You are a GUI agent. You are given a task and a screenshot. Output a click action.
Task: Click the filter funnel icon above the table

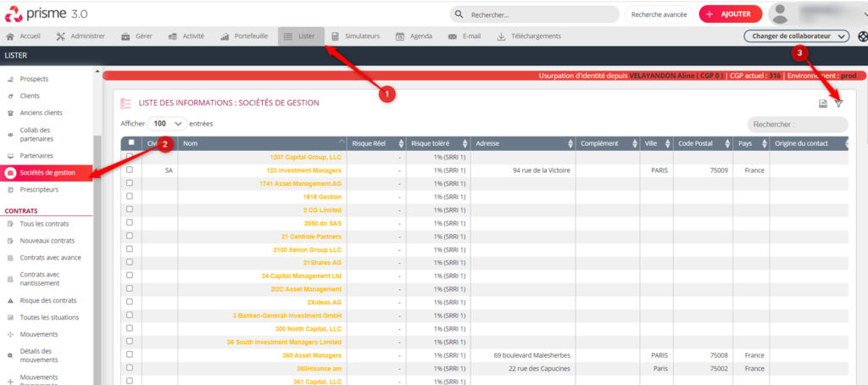pos(838,103)
